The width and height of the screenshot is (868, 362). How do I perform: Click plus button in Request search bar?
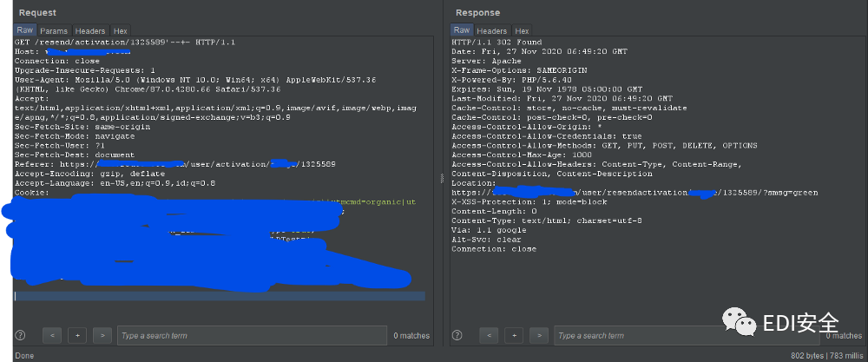click(77, 335)
